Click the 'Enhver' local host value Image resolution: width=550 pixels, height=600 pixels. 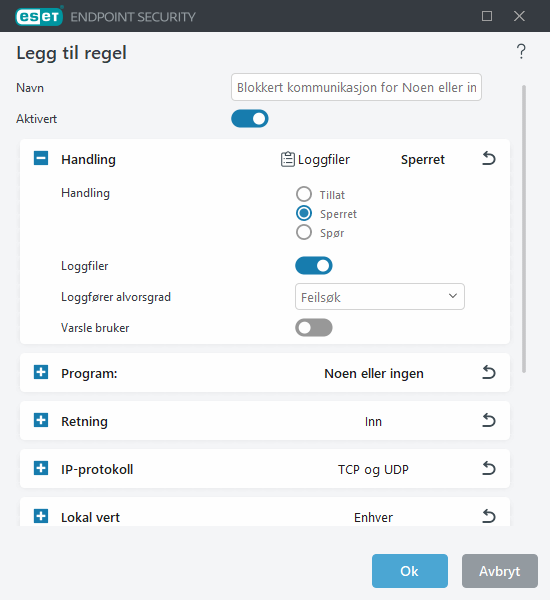click(373, 518)
